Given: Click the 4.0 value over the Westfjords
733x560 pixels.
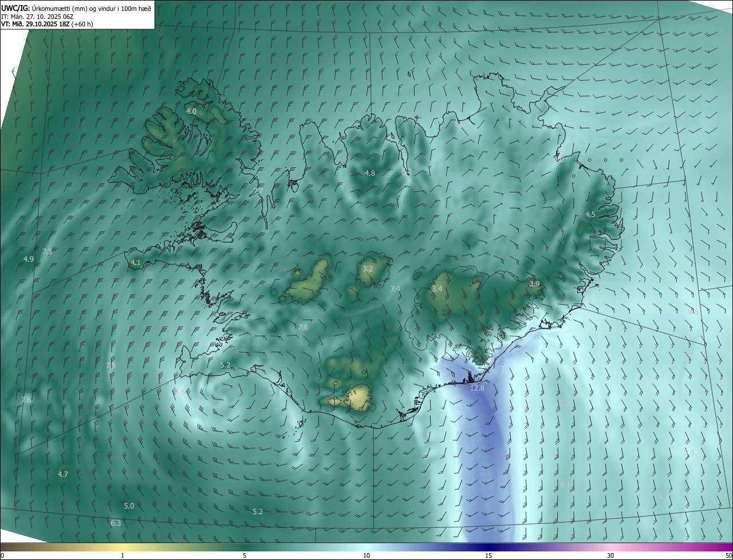Looking at the screenshot, I should [191, 111].
